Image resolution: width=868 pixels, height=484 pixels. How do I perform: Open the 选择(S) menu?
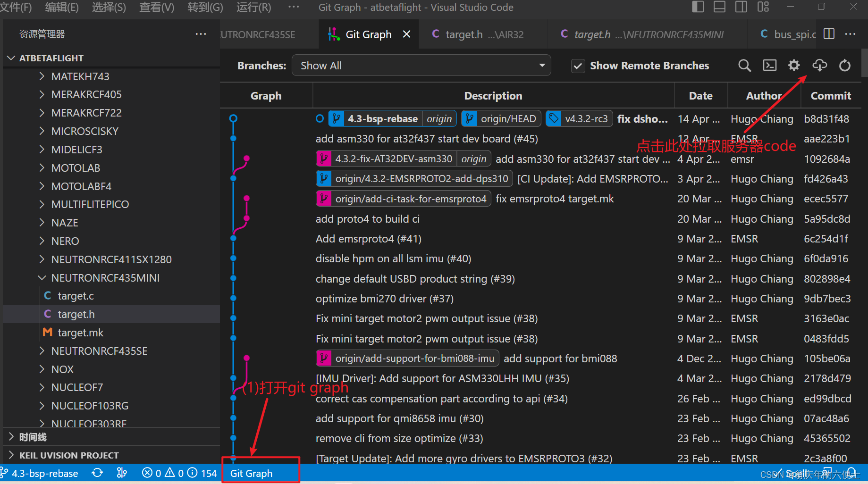point(109,7)
